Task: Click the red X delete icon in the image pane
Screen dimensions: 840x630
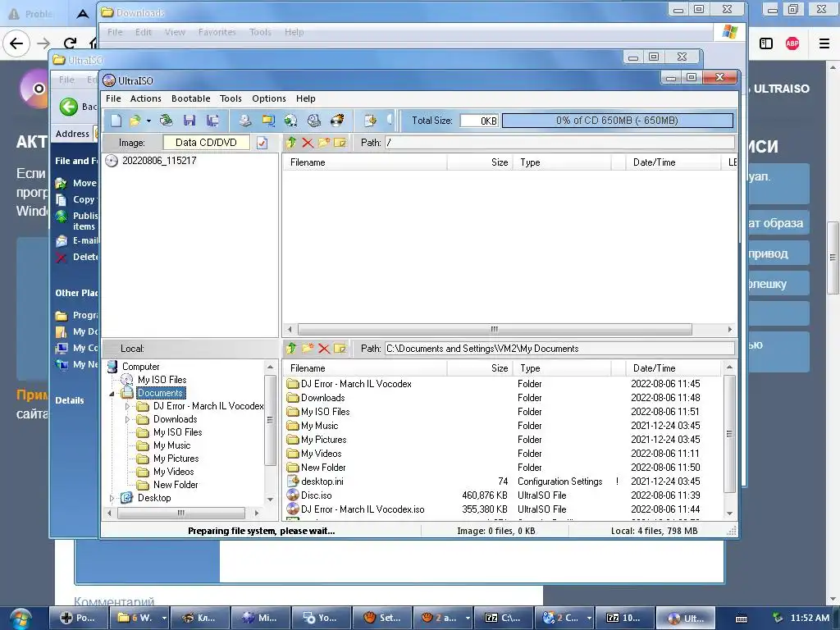Action: coord(308,143)
